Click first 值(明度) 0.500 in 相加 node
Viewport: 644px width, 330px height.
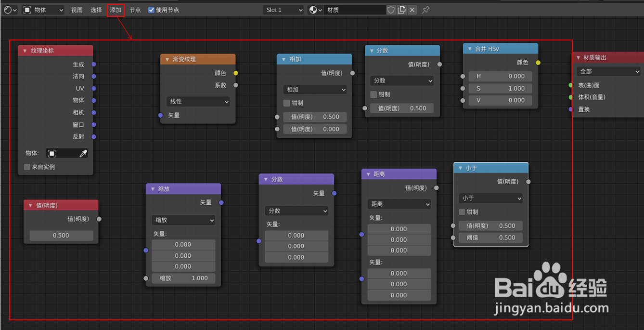(x=315, y=117)
